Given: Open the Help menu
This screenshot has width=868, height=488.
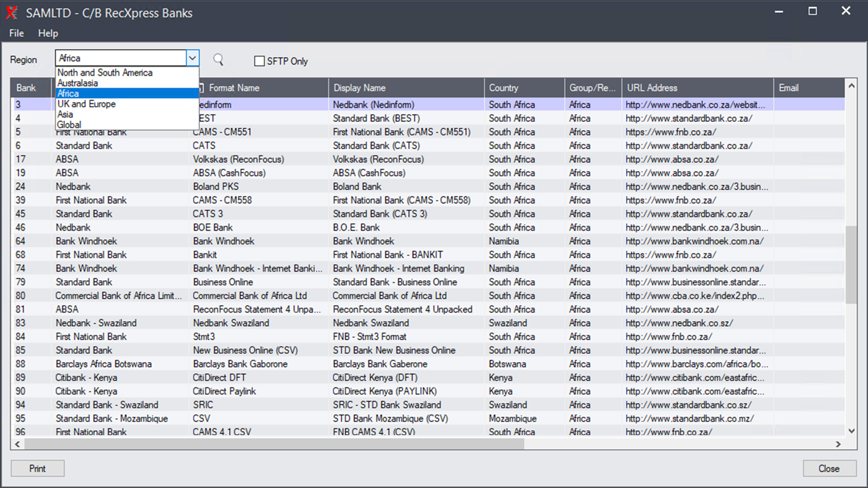Looking at the screenshot, I should [48, 33].
